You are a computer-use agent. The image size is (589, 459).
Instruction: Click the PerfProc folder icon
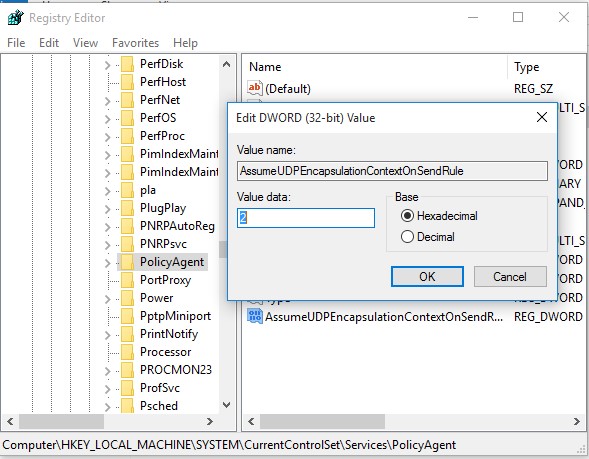127,136
